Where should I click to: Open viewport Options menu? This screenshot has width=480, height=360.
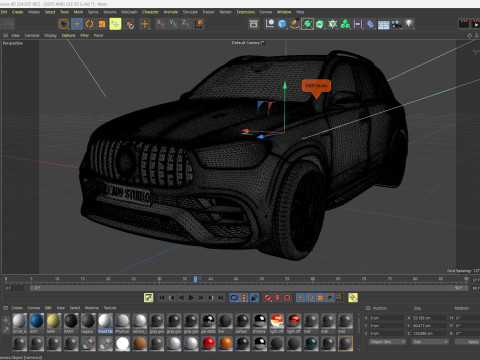(x=68, y=35)
